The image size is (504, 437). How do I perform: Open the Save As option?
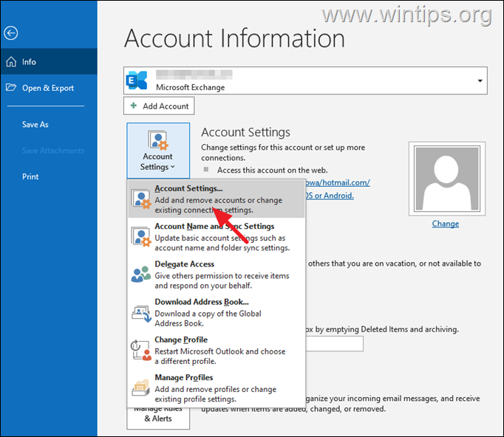[x=35, y=125]
